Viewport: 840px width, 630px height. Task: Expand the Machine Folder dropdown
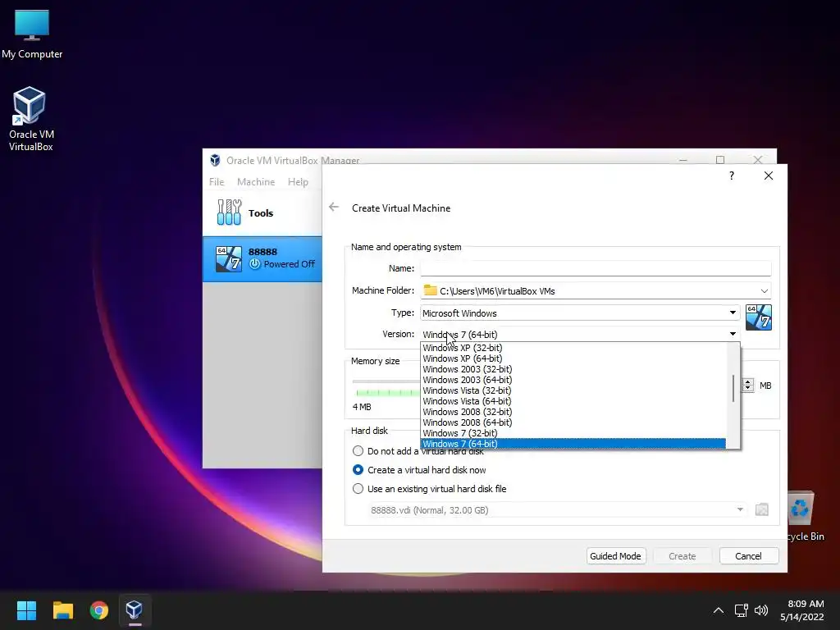(764, 291)
